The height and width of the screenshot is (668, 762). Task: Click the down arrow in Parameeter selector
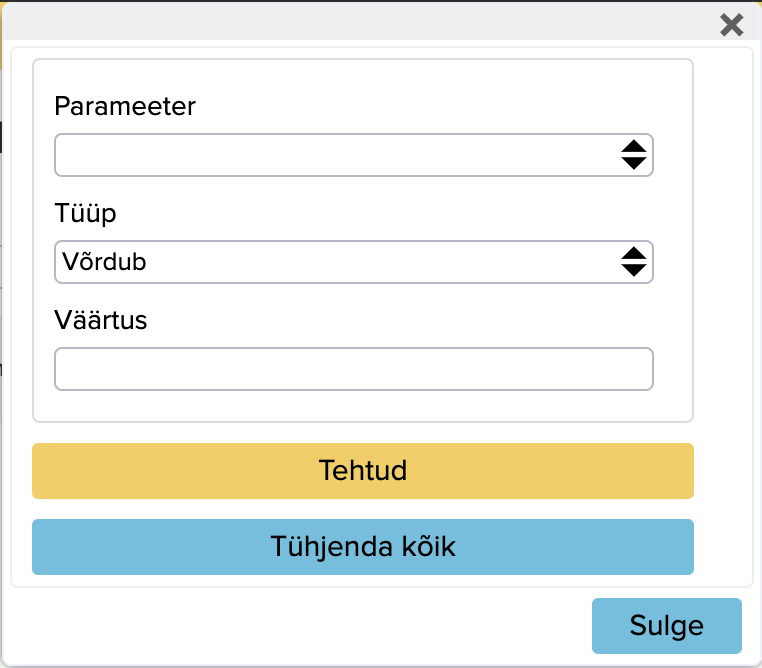(x=633, y=163)
